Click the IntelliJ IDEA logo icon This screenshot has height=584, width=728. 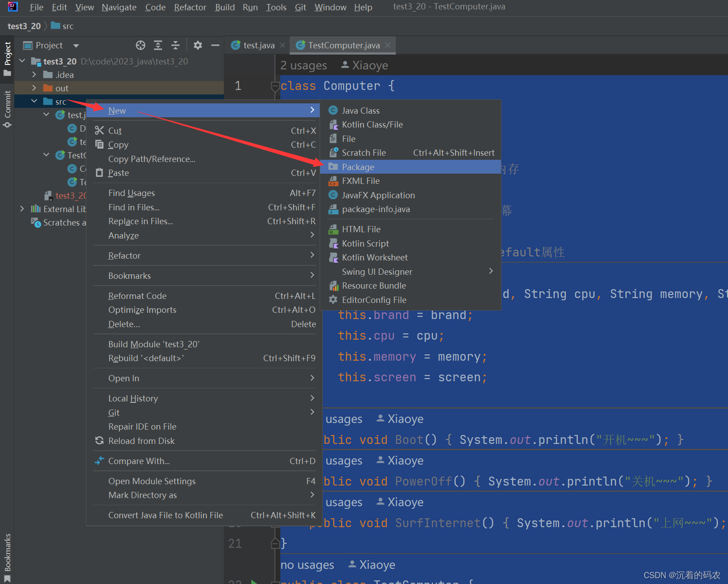13,7
